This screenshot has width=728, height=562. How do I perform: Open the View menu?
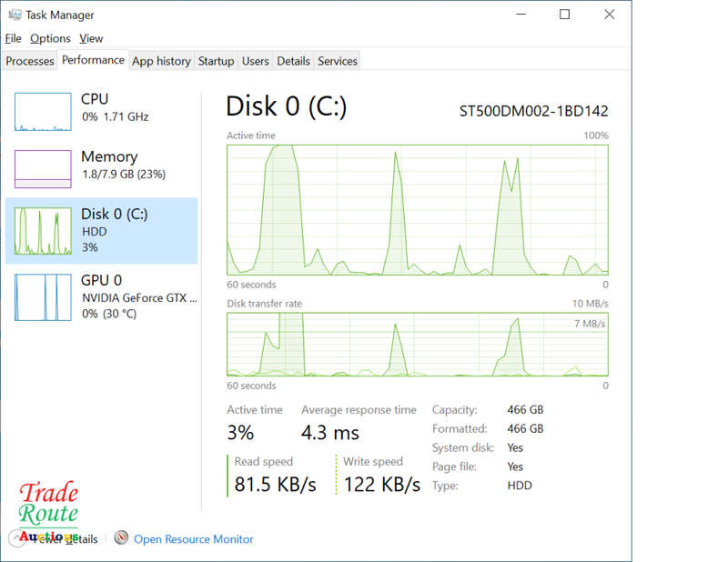(x=91, y=38)
